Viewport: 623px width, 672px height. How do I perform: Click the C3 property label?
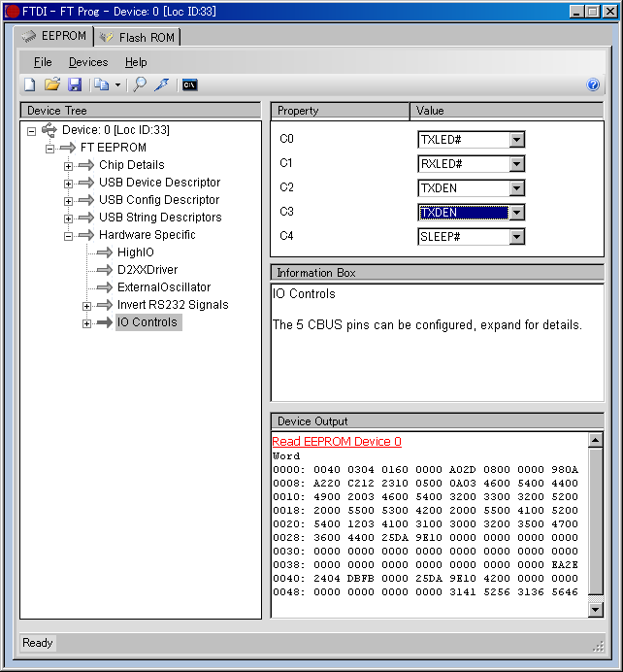point(286,212)
